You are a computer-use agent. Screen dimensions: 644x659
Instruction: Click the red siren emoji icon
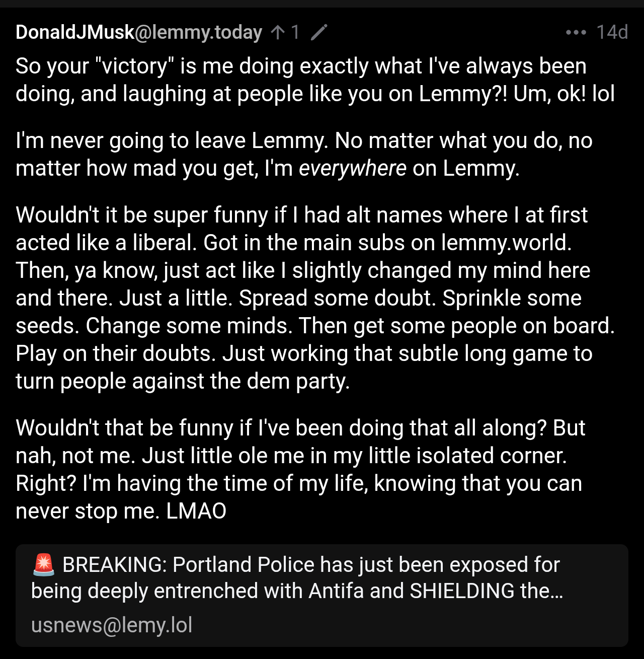44,565
